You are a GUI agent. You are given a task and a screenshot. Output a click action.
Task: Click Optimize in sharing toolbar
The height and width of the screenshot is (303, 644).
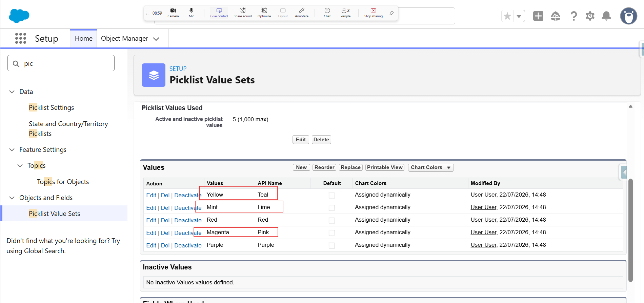[264, 13]
